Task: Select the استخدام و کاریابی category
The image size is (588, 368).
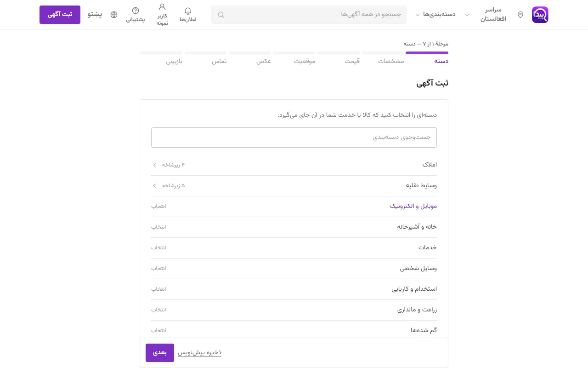Action: [294, 289]
